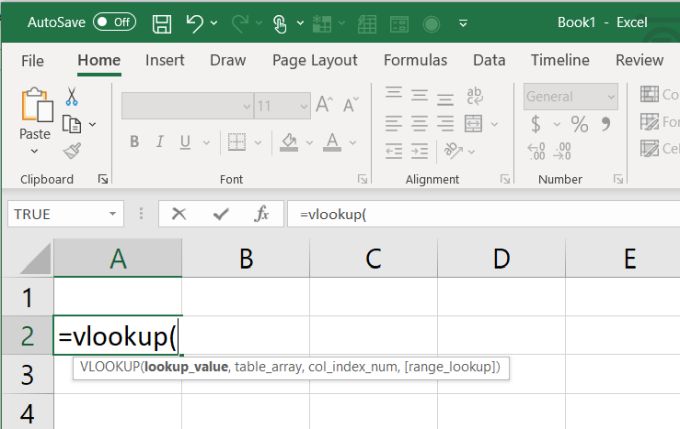The height and width of the screenshot is (429, 680).
Task: Cancel formula entry with the X icon
Action: pos(179,214)
